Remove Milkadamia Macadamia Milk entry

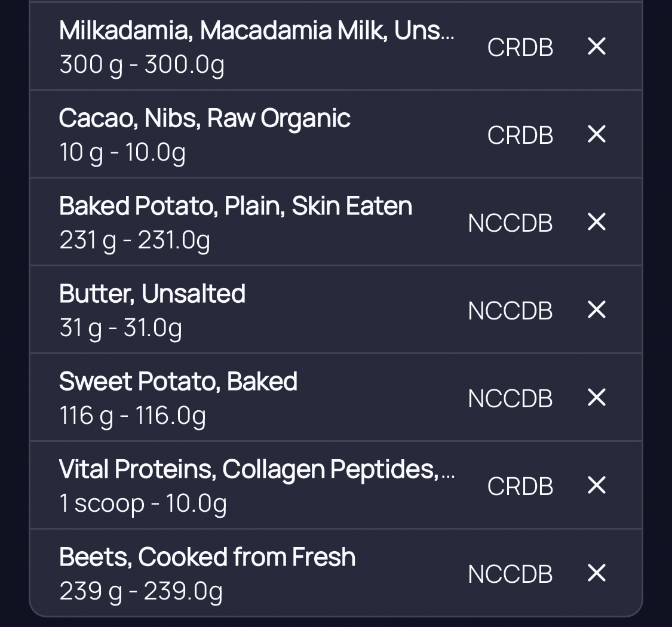[596, 47]
